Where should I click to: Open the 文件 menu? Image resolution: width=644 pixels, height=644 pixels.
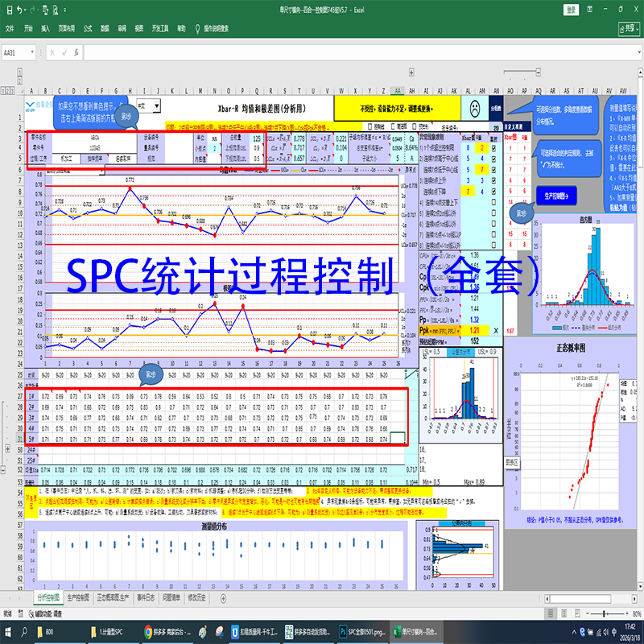10,28
